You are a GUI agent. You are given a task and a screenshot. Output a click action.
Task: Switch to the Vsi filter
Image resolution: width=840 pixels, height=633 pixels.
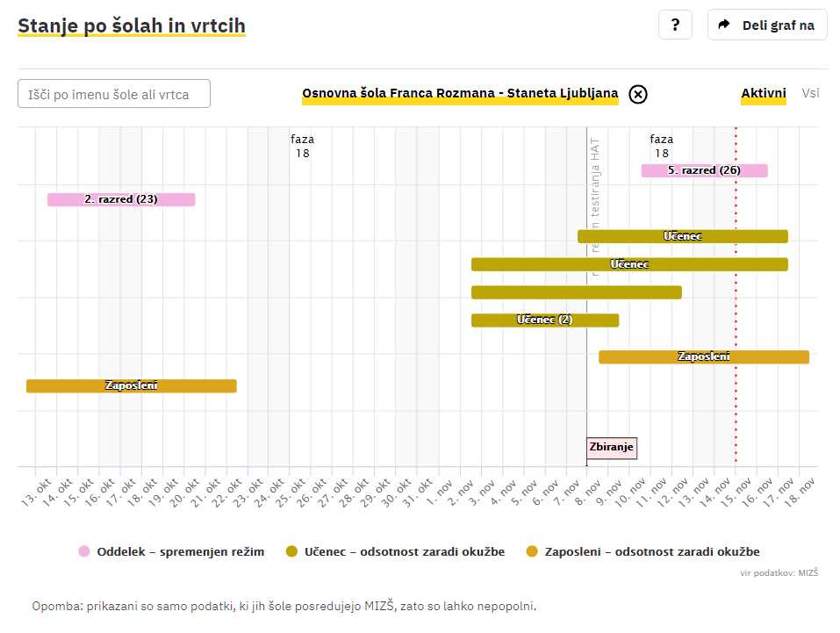pos(810,93)
